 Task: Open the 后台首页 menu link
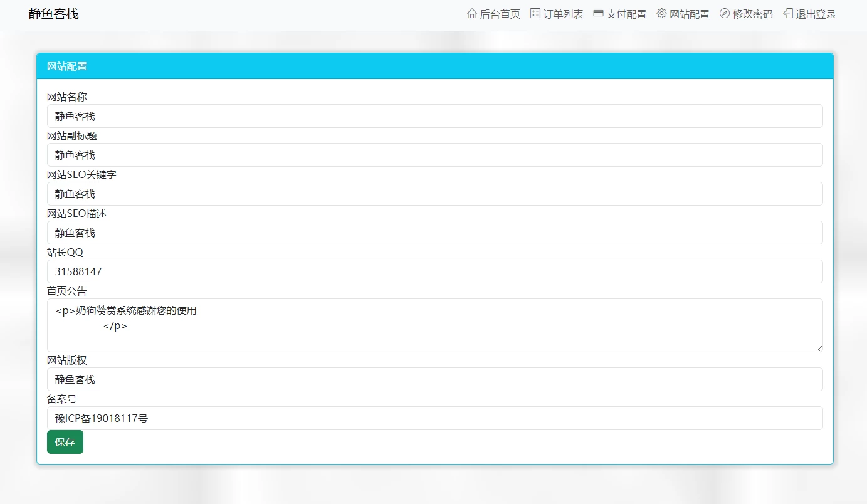point(500,14)
